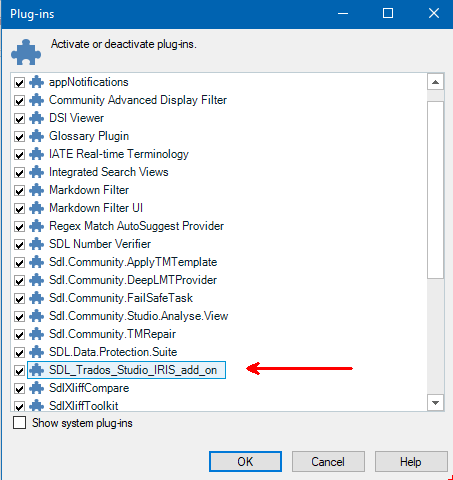
Task: Click the puzzle icon beside SDL.Data.Protection.Suite
Action: coord(36,352)
